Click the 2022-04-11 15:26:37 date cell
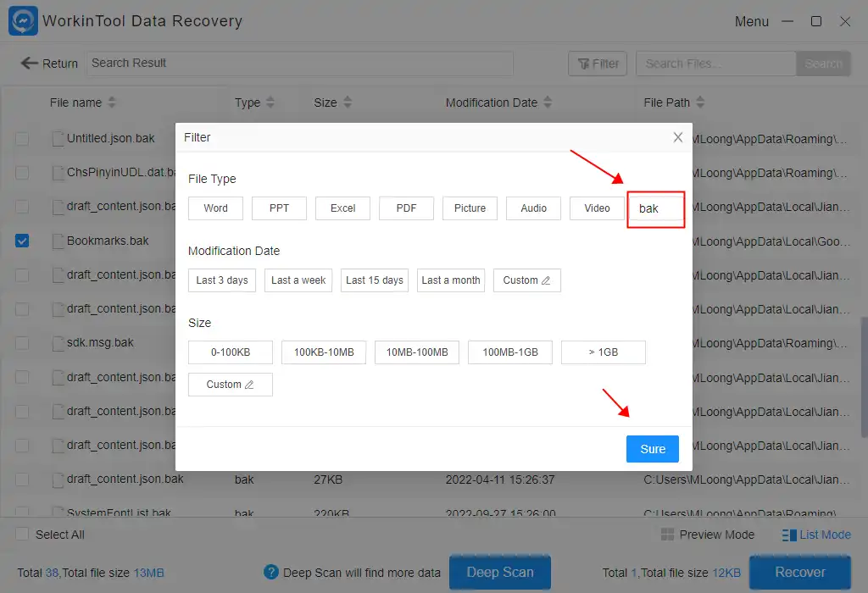This screenshot has width=868, height=593. pos(500,479)
